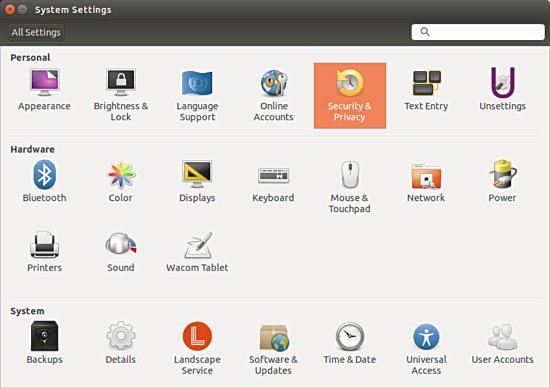Close the System Settings window
Screen dimensions: 550x388
[x=10, y=9]
